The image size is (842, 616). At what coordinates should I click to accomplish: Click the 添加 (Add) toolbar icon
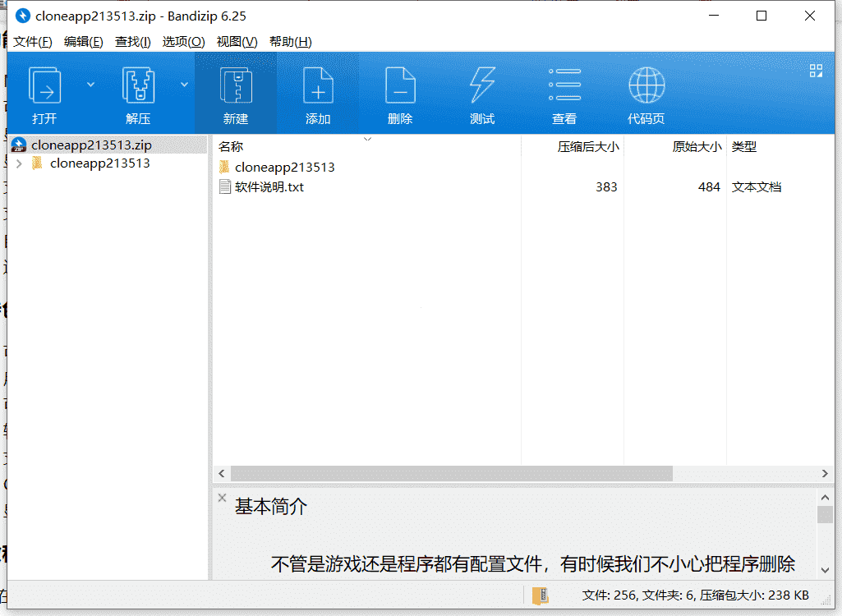point(318,85)
